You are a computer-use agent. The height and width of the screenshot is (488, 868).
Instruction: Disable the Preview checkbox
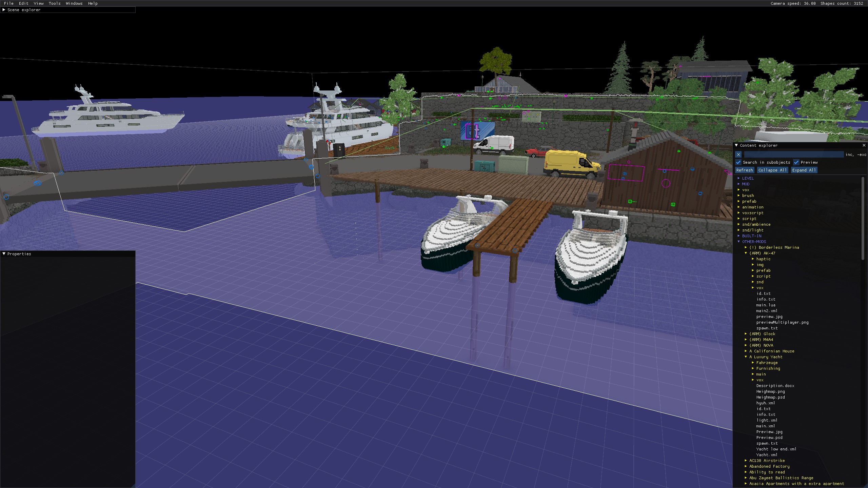[x=796, y=162]
